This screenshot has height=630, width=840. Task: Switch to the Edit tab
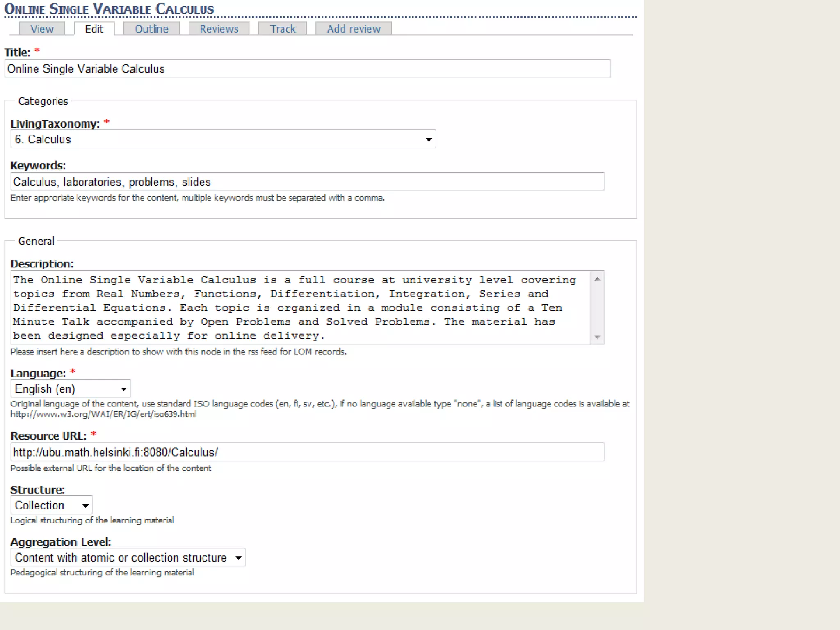(x=94, y=29)
